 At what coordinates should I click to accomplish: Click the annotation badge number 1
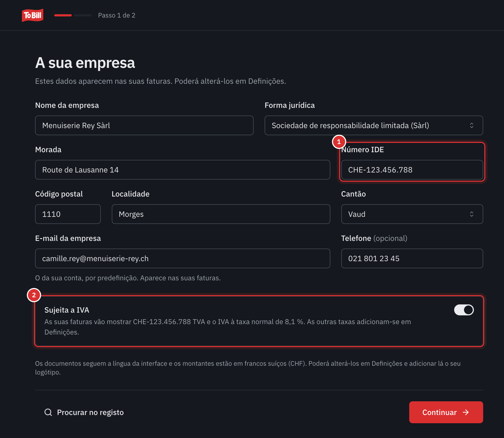[339, 142]
